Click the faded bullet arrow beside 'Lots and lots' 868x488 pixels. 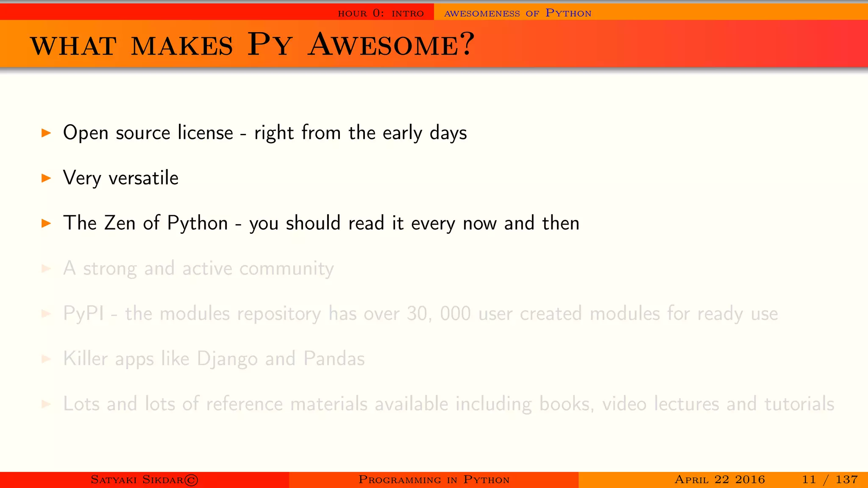[x=46, y=404]
